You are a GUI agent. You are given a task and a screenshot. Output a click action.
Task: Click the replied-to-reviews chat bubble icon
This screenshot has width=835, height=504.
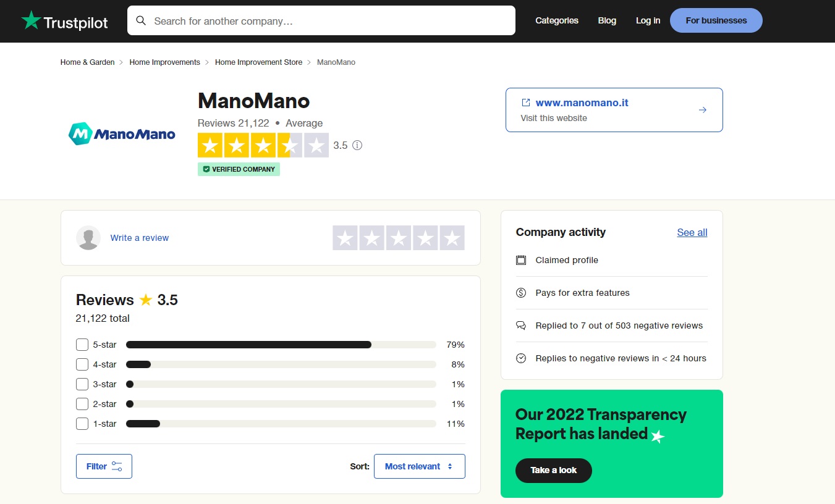[521, 325]
